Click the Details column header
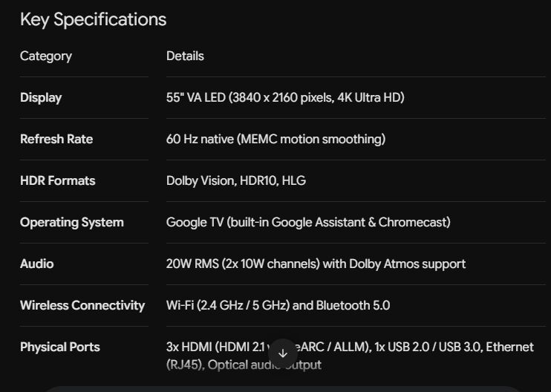The image size is (551, 392). (185, 56)
